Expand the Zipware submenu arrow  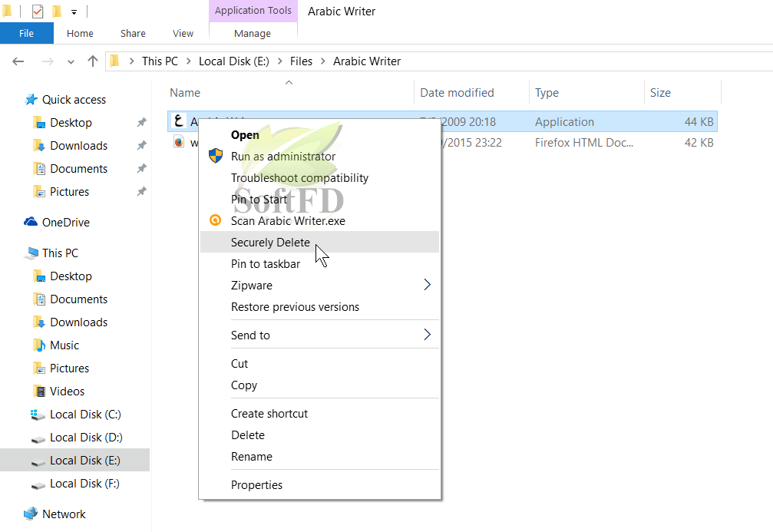(427, 285)
